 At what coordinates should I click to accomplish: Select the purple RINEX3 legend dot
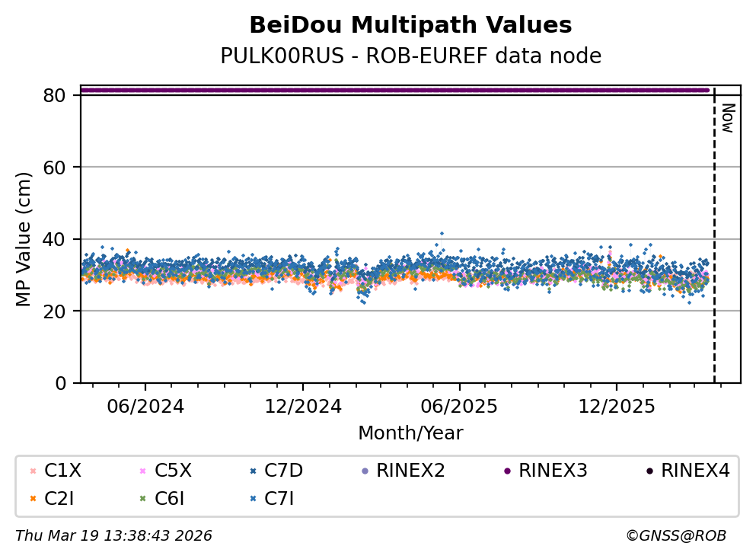pos(506,471)
